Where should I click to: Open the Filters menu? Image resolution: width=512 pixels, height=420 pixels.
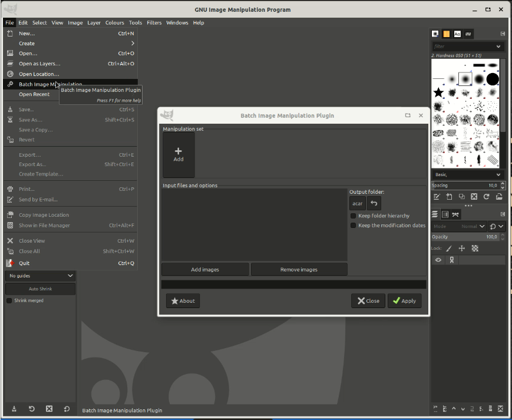154,23
